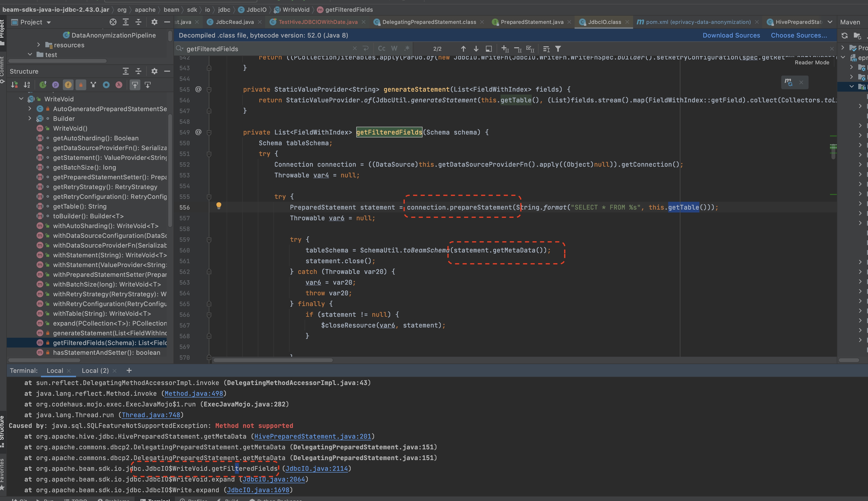Click the search results filter icon
Screen dimensions: 868x501
[558, 48]
